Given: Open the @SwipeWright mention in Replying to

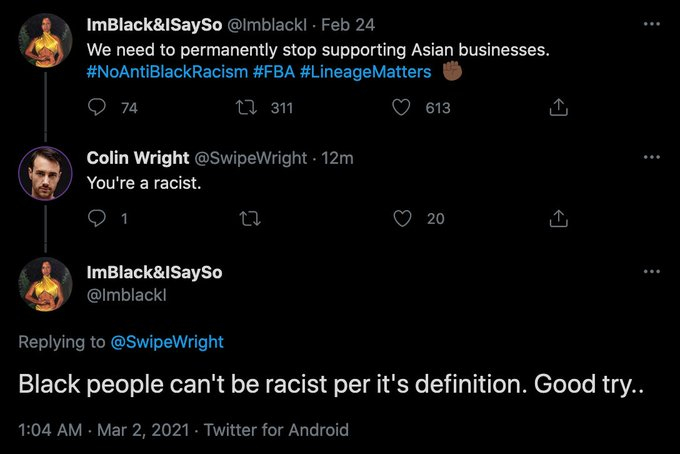Looking at the screenshot, I should pyautogui.click(x=167, y=342).
